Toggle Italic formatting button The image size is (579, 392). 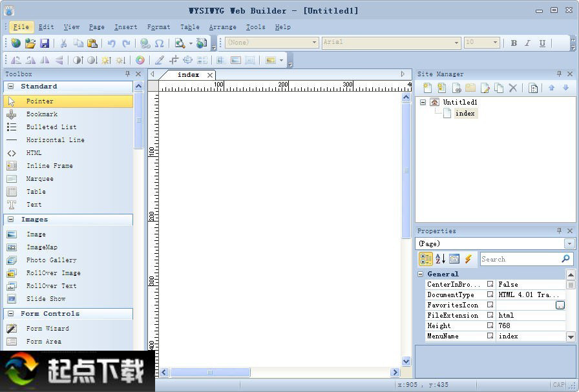coord(528,43)
